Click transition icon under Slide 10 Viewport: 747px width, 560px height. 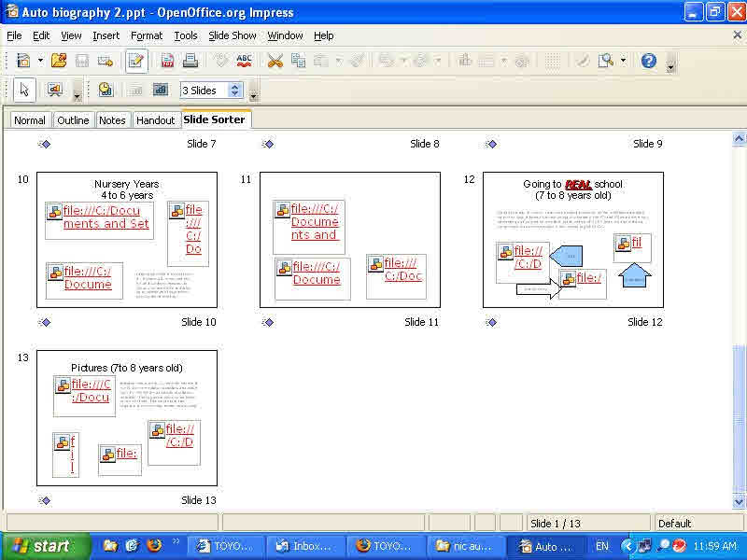[45, 322]
